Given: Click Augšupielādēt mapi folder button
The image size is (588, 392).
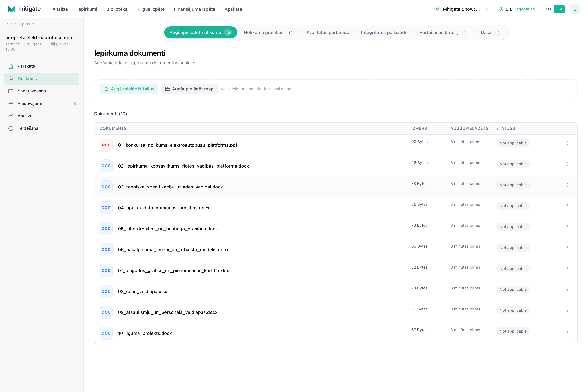Looking at the screenshot, I should 190,89.
